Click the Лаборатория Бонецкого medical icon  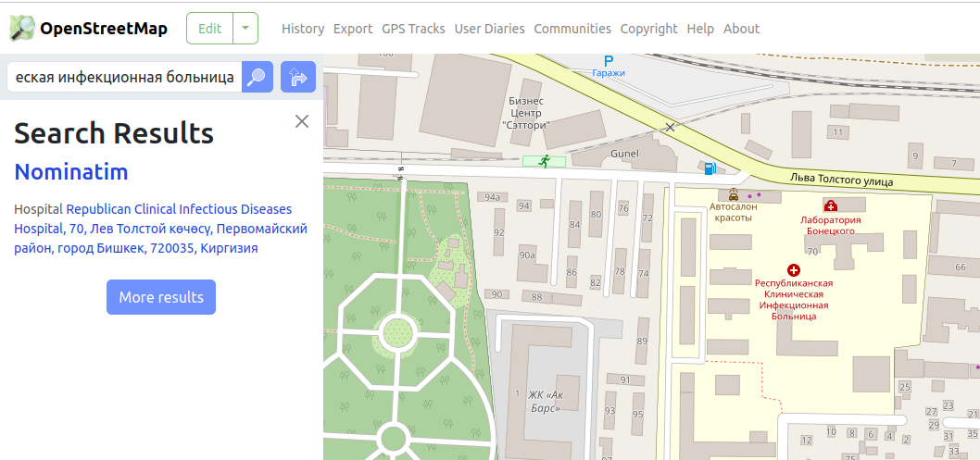click(831, 205)
